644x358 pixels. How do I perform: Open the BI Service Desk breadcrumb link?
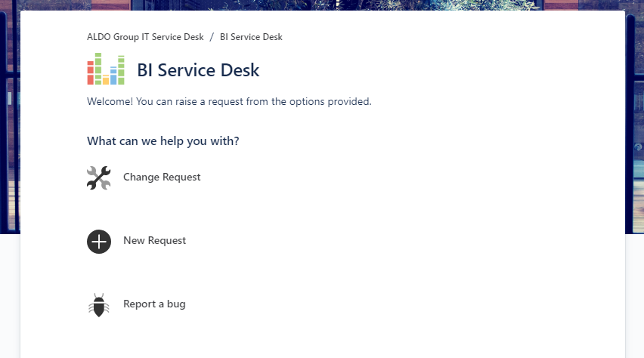pyautogui.click(x=251, y=37)
